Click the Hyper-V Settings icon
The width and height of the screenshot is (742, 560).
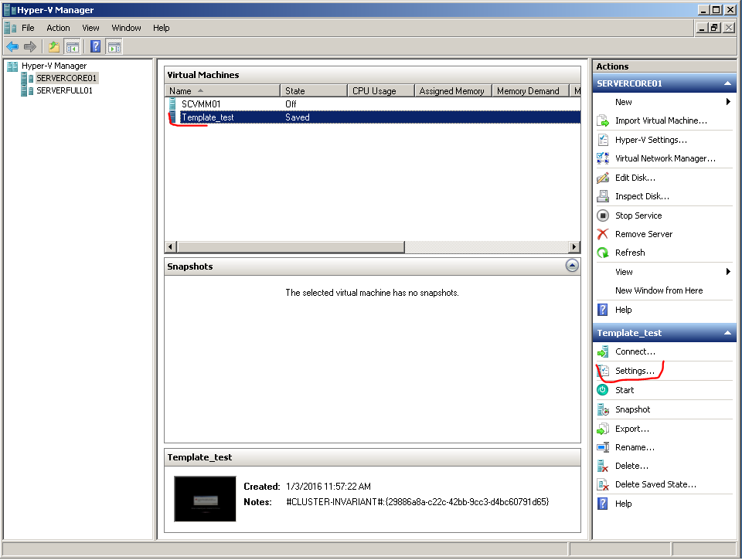tap(603, 140)
